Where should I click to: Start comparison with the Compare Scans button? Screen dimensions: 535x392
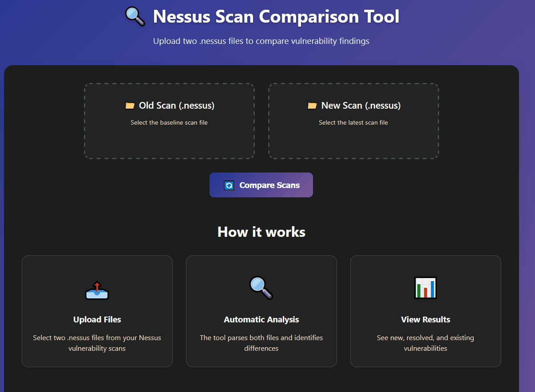[x=261, y=185]
